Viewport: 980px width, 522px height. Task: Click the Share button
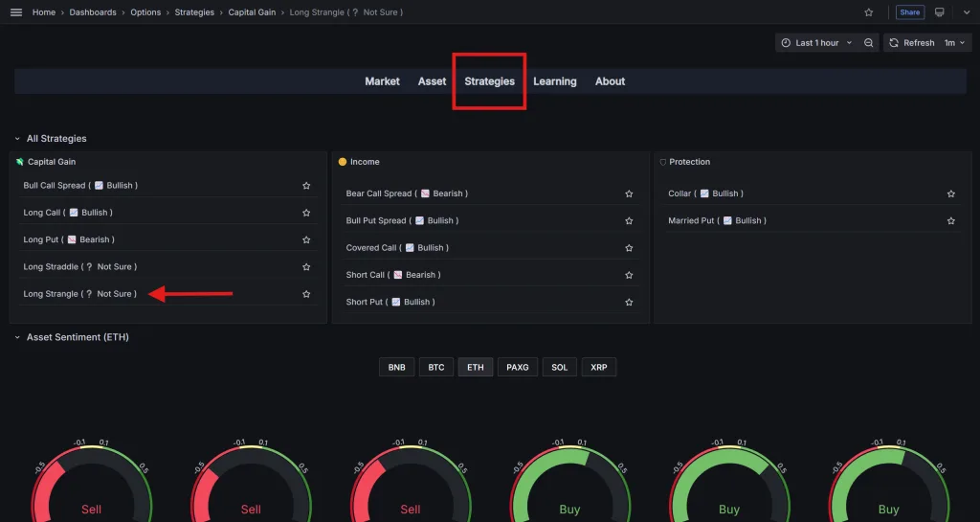pos(909,12)
